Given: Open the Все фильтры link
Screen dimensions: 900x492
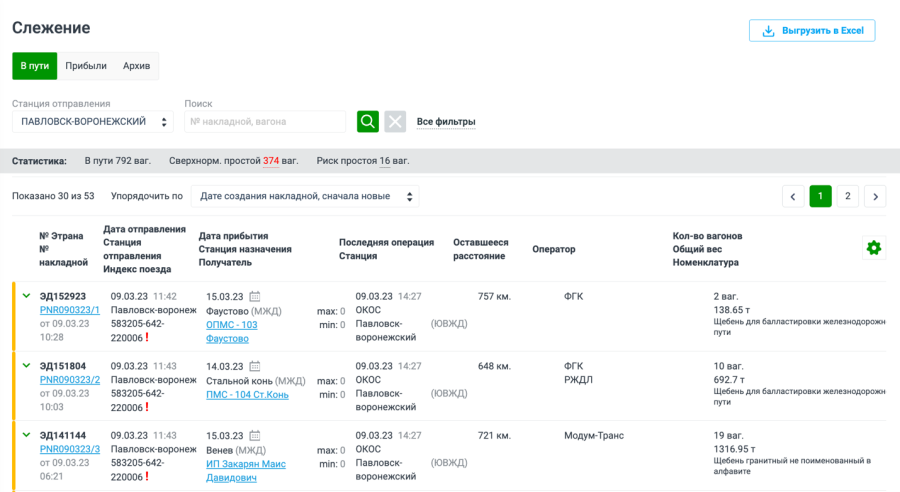Looking at the screenshot, I should point(445,122).
